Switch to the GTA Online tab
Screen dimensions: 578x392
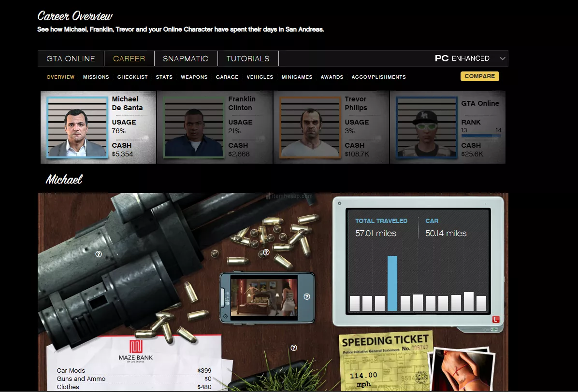click(71, 58)
